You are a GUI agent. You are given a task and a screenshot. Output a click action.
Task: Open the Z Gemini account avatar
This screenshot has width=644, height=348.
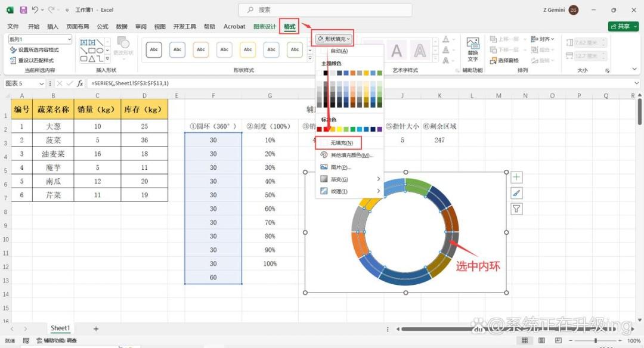pyautogui.click(x=574, y=10)
